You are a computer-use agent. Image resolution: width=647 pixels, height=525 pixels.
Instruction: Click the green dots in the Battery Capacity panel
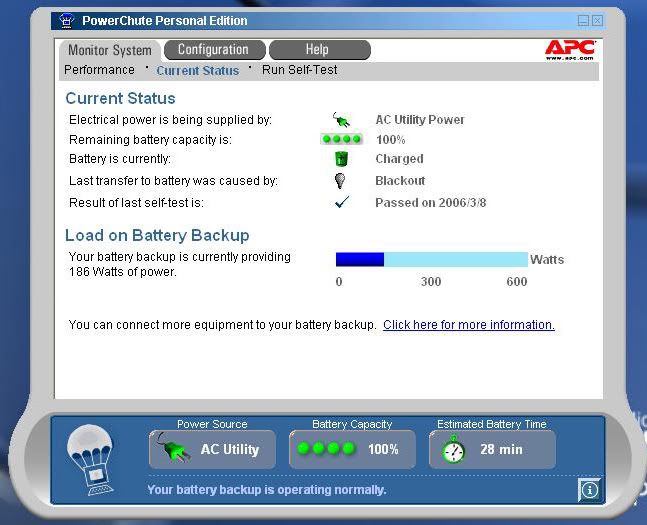(326, 448)
